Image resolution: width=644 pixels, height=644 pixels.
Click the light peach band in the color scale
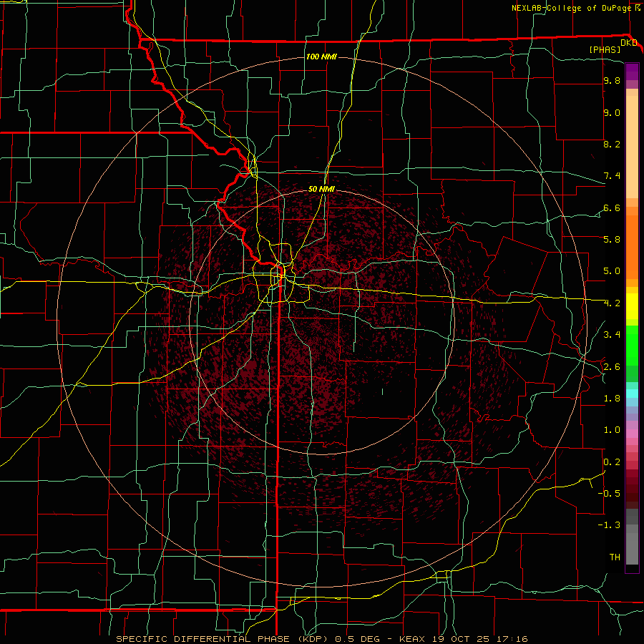pos(632,147)
